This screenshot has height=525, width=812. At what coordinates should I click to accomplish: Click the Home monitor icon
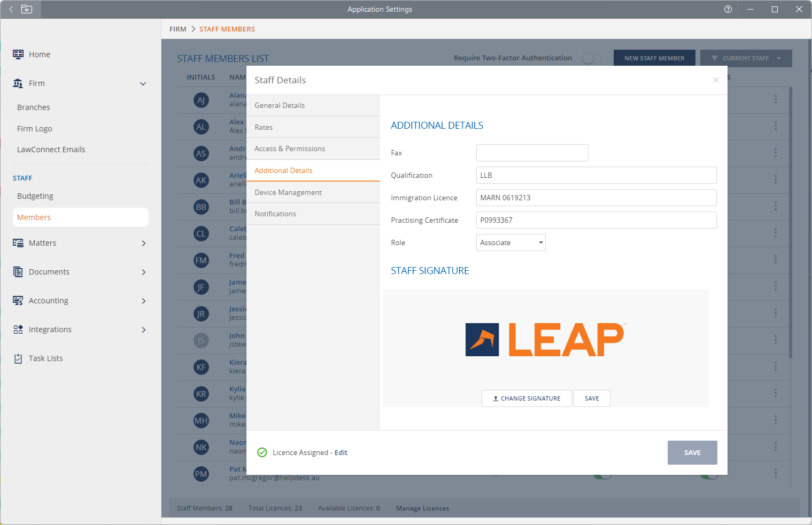[x=18, y=54]
